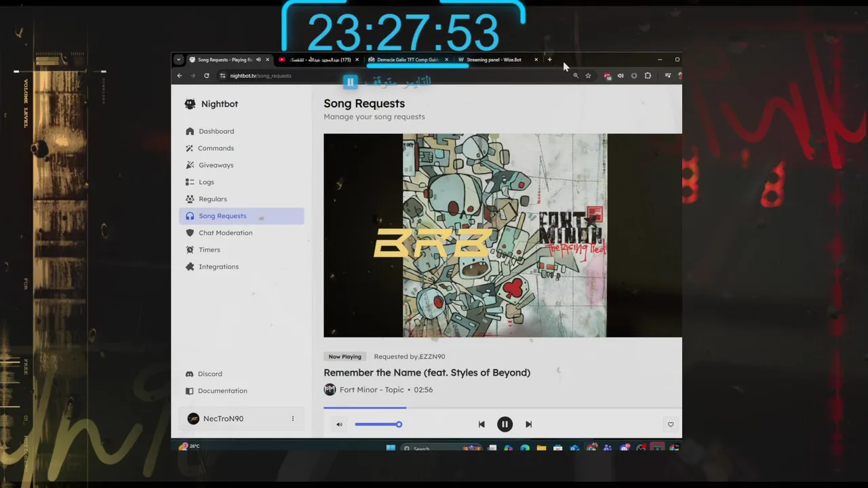Screen dimensions: 868x488
Task: Click the Requested by EZZN90 text
Action: point(410,357)
